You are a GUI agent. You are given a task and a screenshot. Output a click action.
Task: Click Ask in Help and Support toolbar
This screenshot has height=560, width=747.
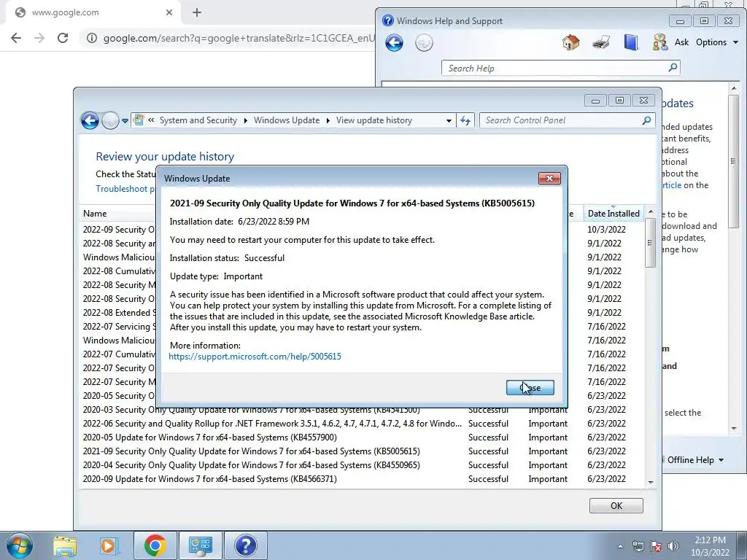[681, 42]
